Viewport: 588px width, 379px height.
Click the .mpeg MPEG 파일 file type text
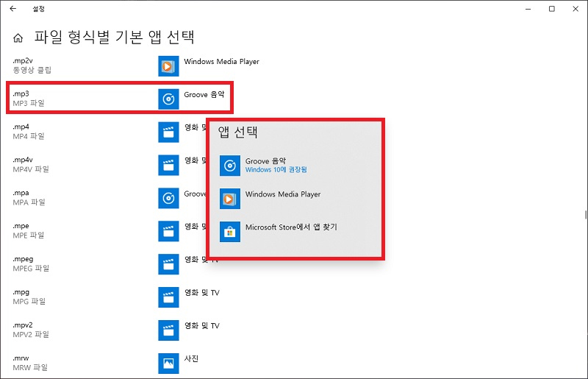coord(31,263)
